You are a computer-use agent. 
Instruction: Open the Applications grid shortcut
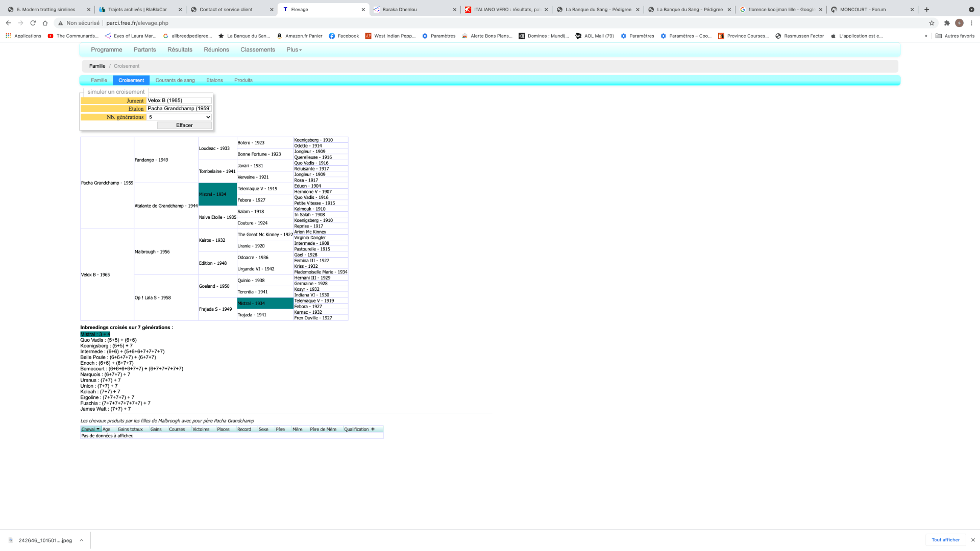(23, 36)
